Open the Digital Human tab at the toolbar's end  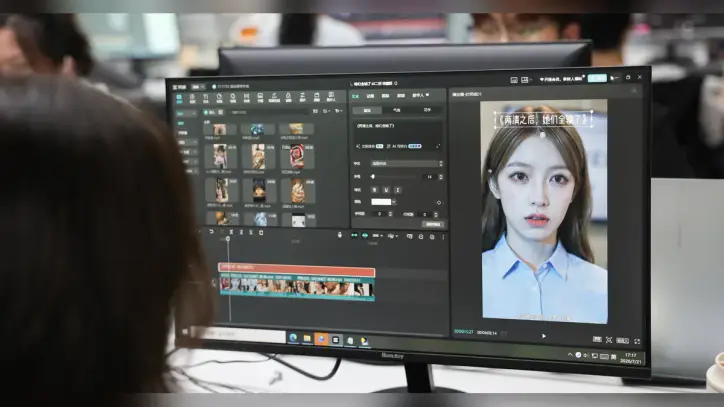(x=331, y=97)
